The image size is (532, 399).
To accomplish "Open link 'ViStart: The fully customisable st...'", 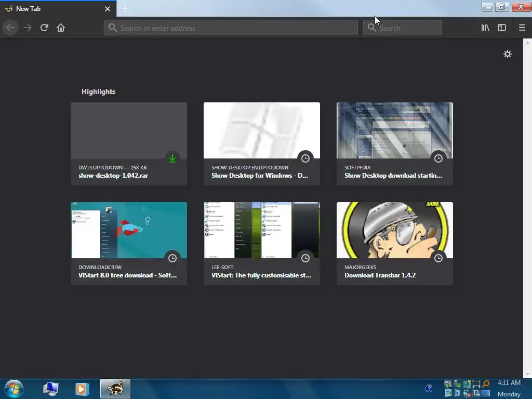I will [261, 275].
